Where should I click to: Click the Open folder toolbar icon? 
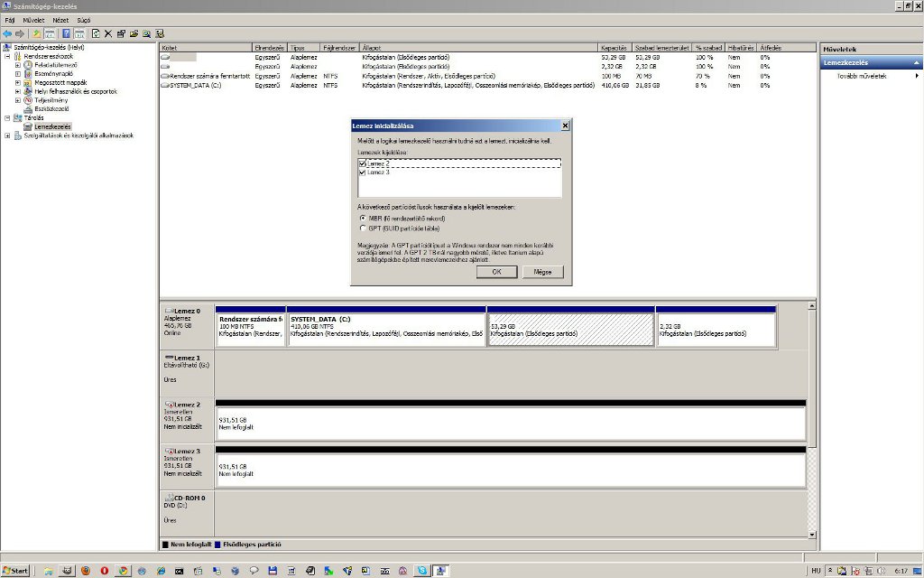click(x=134, y=33)
